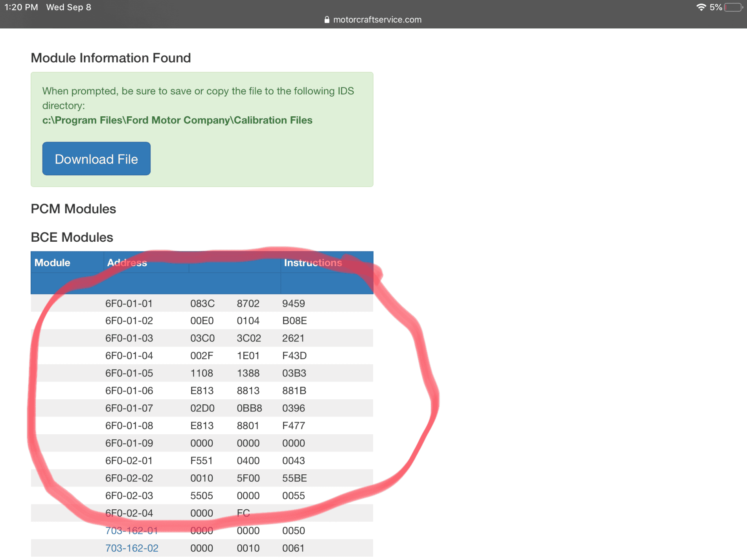Select value 55BE in 6F0-02-02 row
747x560 pixels.
294,478
